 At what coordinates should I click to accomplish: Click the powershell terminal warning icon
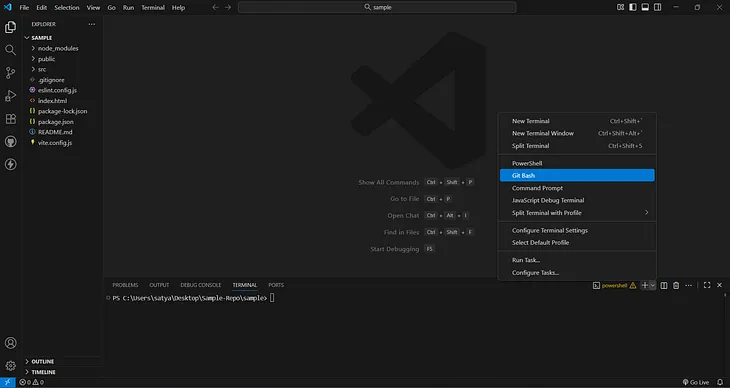pyautogui.click(x=633, y=286)
